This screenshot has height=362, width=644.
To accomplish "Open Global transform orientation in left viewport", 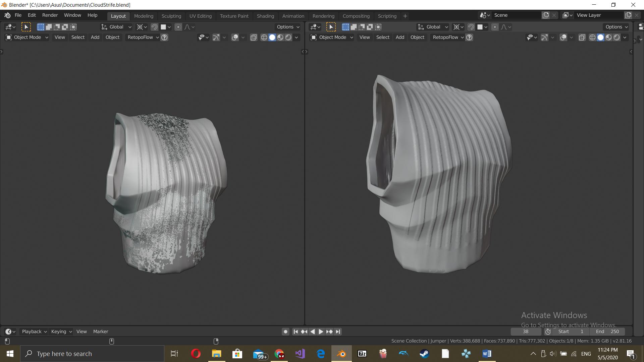I will coord(116,27).
